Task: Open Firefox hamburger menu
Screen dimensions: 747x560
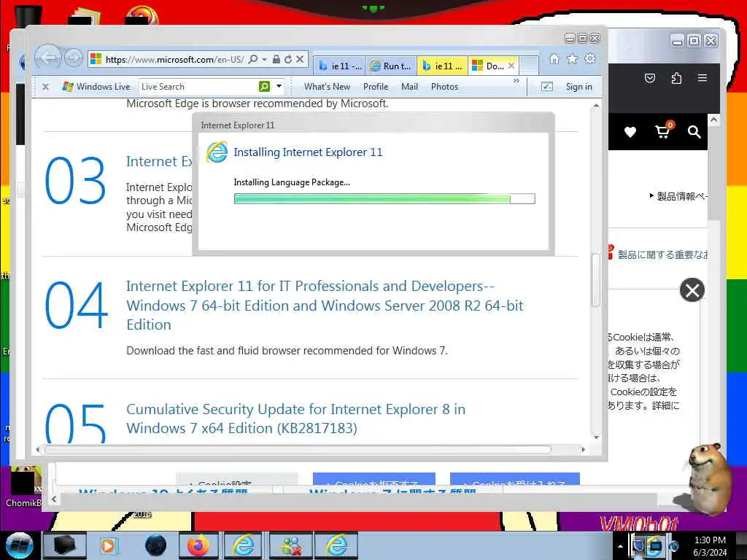Action: [703, 77]
